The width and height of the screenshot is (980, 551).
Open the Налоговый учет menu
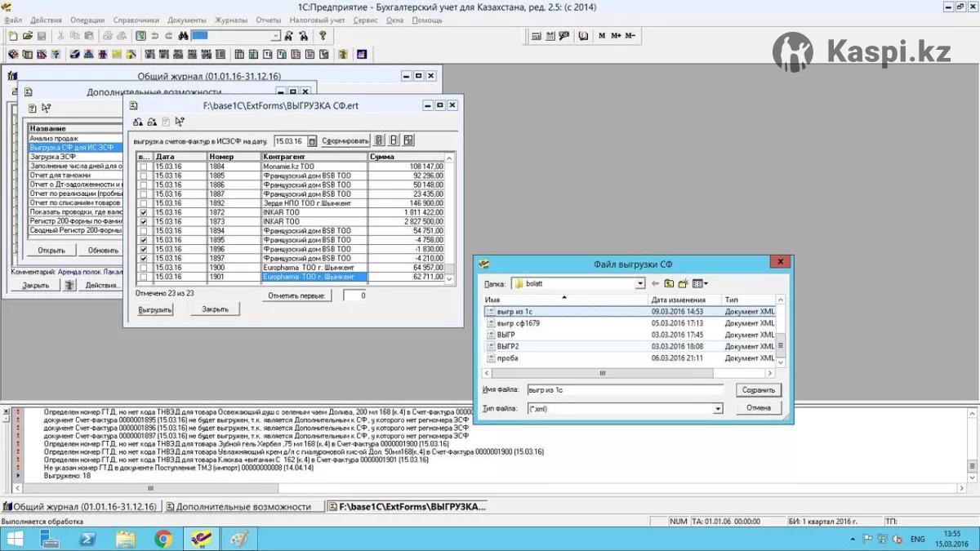point(317,20)
